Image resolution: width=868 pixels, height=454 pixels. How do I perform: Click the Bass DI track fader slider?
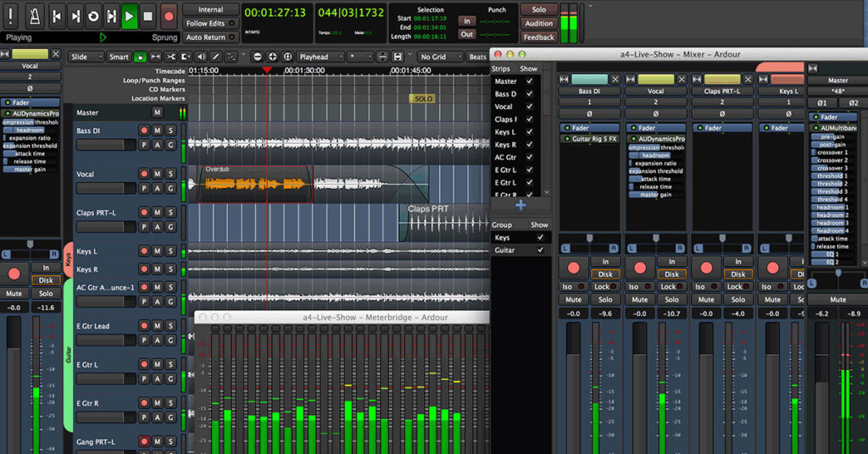coord(106,145)
